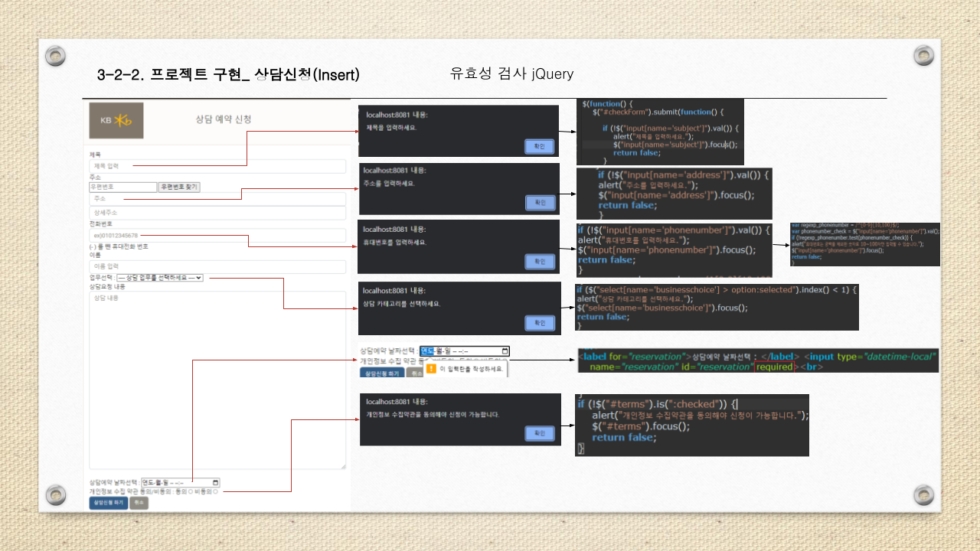This screenshot has height=551, width=980.
Task: Click the 제목 입력 text field
Action: pos(214,167)
